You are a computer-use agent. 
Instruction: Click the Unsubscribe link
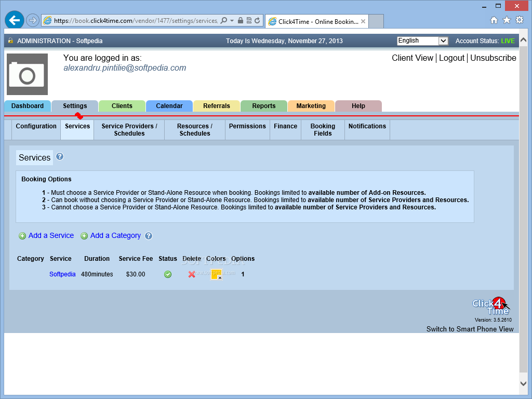[493, 58]
